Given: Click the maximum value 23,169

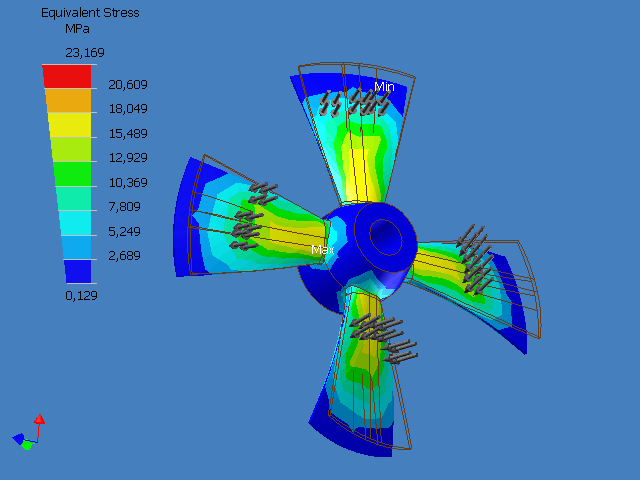Looking at the screenshot, I should tap(85, 53).
